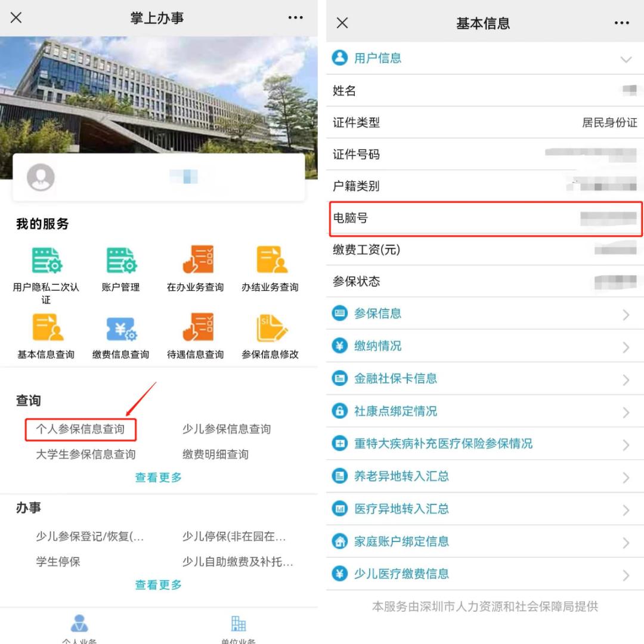View 社康点绑定情况 details
Viewport: 644px width, 644px height.
(x=483, y=411)
